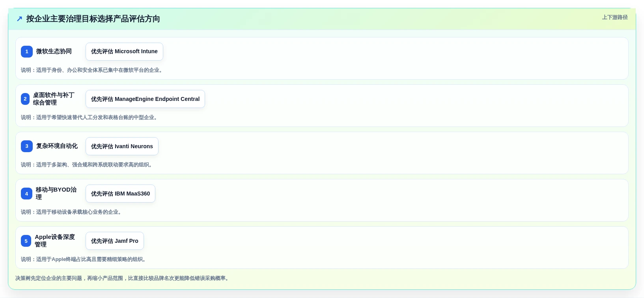Click description 适用于身份、办公和安全体系已集中在微软平台的企业
The image size is (644, 298).
pos(91,70)
